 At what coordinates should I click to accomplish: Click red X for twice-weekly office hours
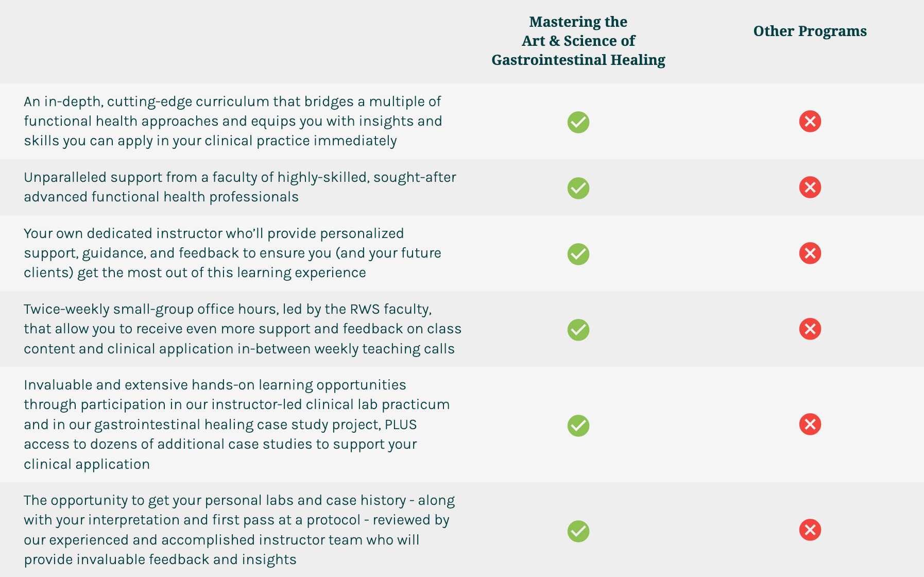pyautogui.click(x=810, y=329)
